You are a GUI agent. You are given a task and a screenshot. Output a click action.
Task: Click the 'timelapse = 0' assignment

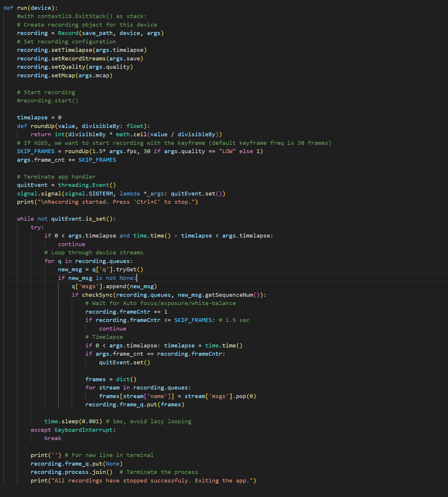[x=39, y=118]
